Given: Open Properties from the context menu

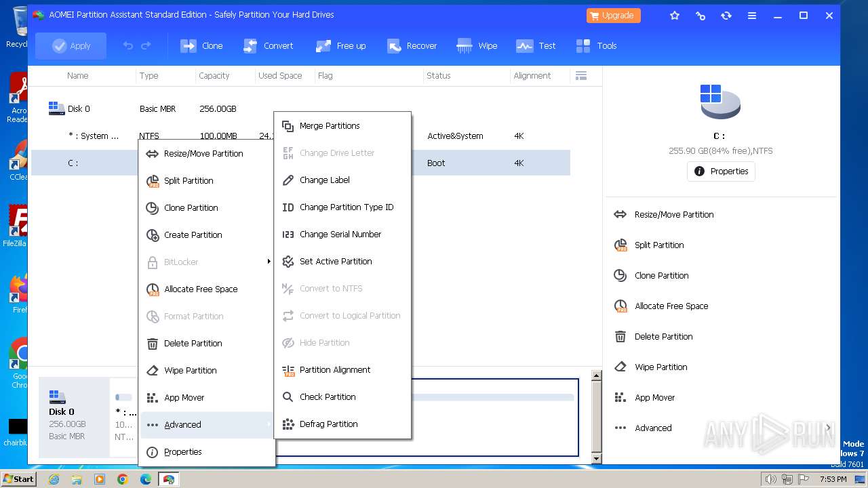Looking at the screenshot, I should coord(207,452).
